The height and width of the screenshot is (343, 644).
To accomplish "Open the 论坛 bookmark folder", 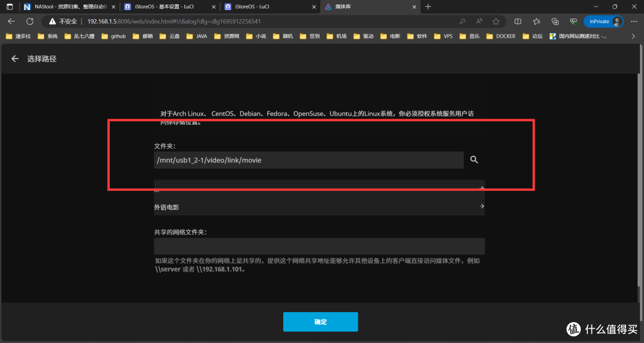I will pos(532,36).
